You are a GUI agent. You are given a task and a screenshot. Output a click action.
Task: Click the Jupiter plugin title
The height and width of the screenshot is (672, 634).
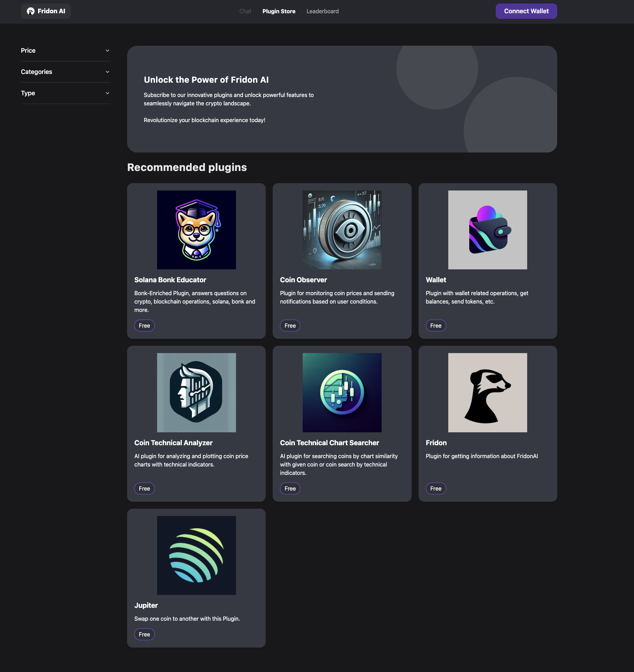(146, 605)
